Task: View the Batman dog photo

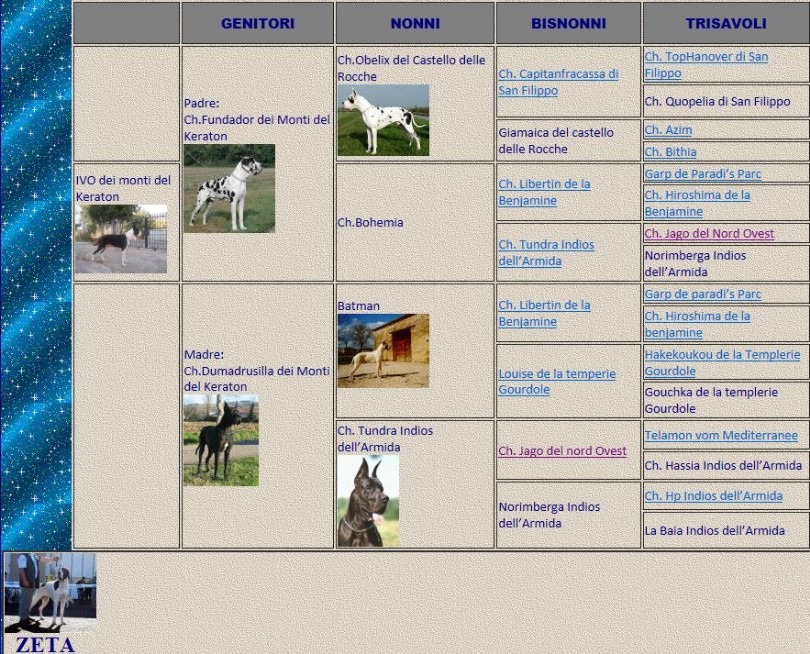Action: [383, 351]
